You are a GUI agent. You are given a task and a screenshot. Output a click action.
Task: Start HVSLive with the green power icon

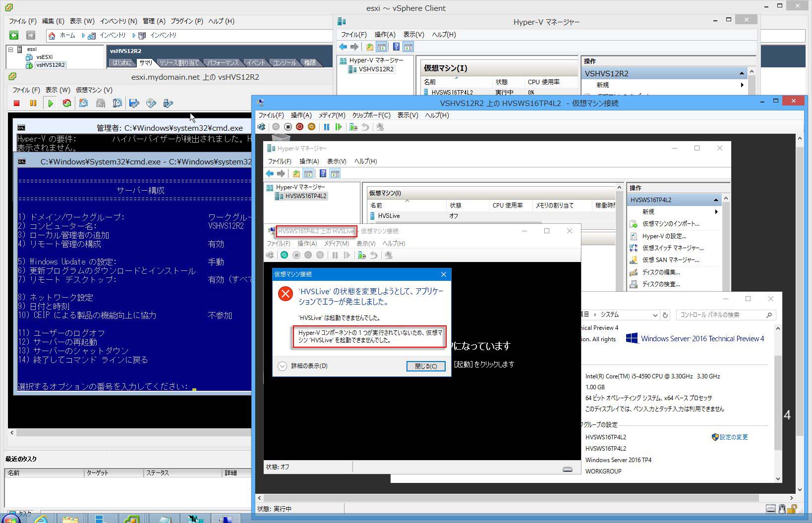pyautogui.click(x=284, y=255)
